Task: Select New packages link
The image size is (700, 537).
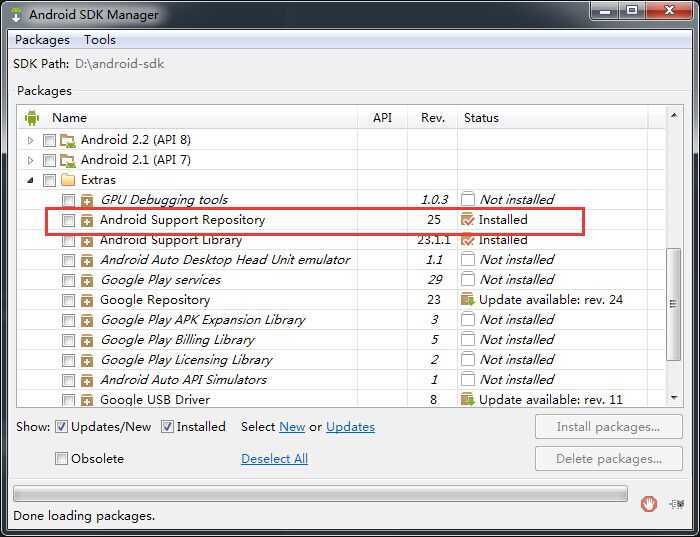Action: tap(292, 427)
